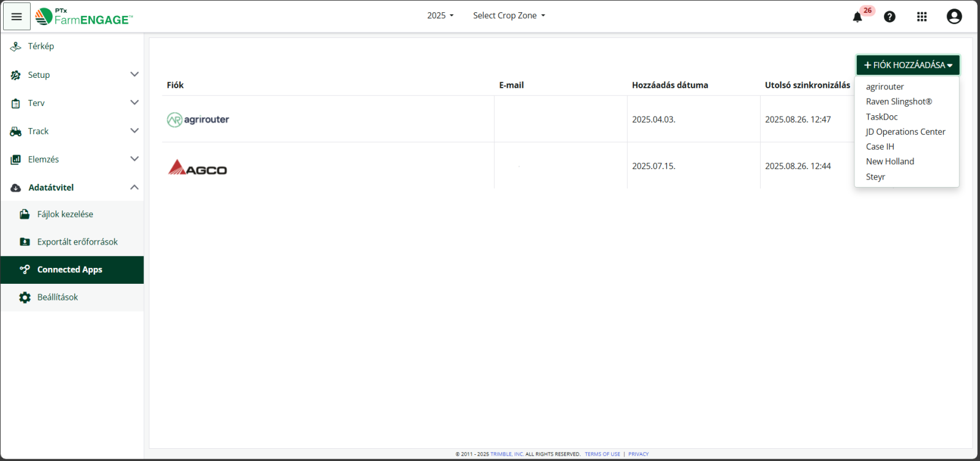Collapse the Adatátvitel section chevron

point(135,187)
